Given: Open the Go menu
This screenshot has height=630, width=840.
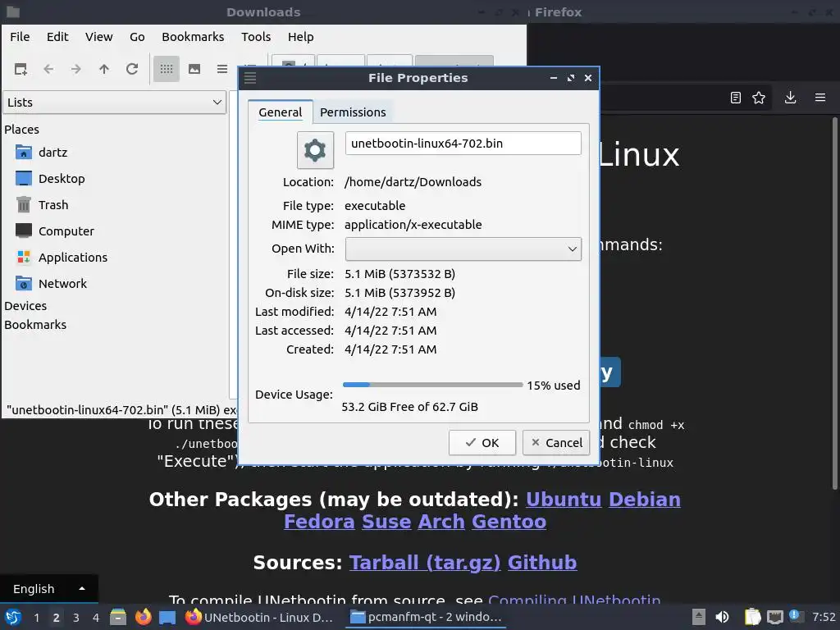Looking at the screenshot, I should [x=137, y=37].
